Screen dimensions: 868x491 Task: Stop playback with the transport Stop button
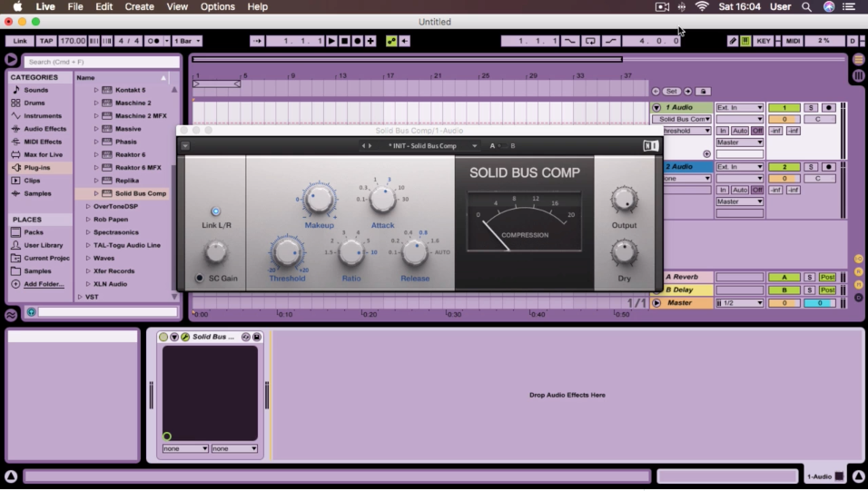[x=344, y=41]
